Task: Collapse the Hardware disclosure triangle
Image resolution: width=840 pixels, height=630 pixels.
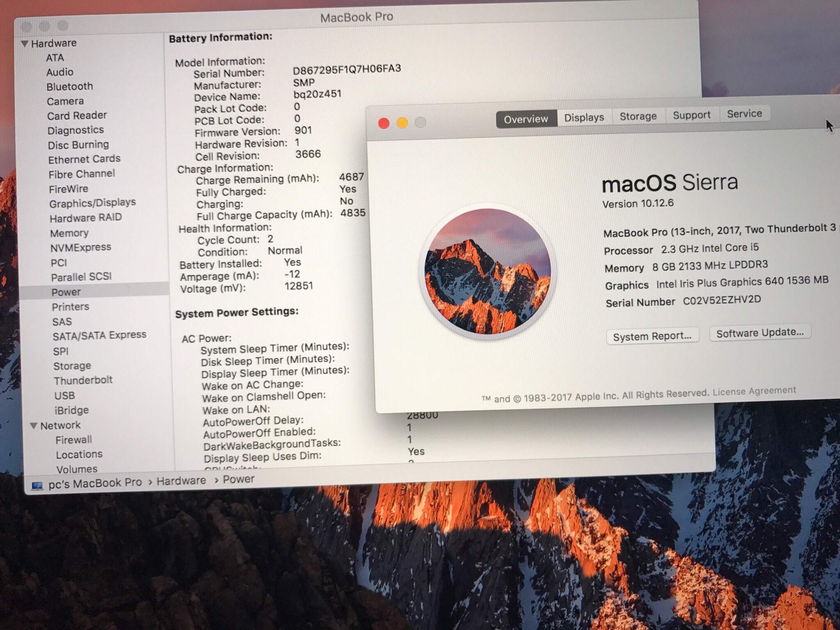Action: coord(25,43)
